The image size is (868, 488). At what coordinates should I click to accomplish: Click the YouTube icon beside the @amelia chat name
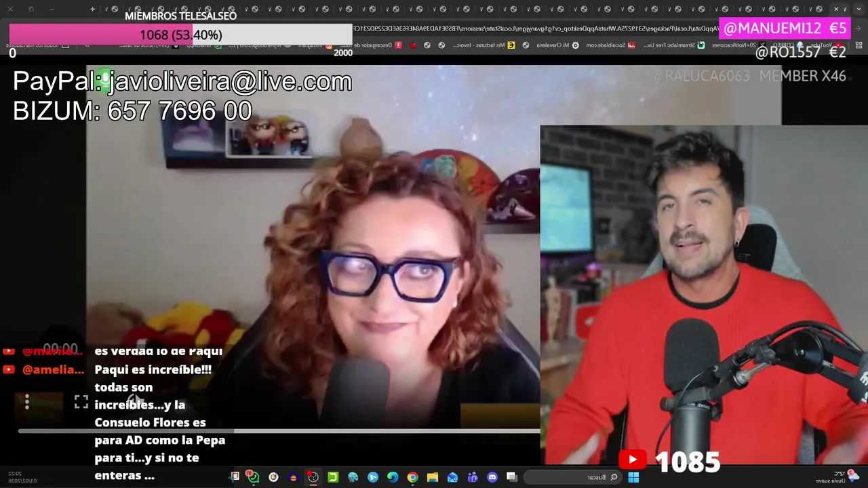[9, 369]
